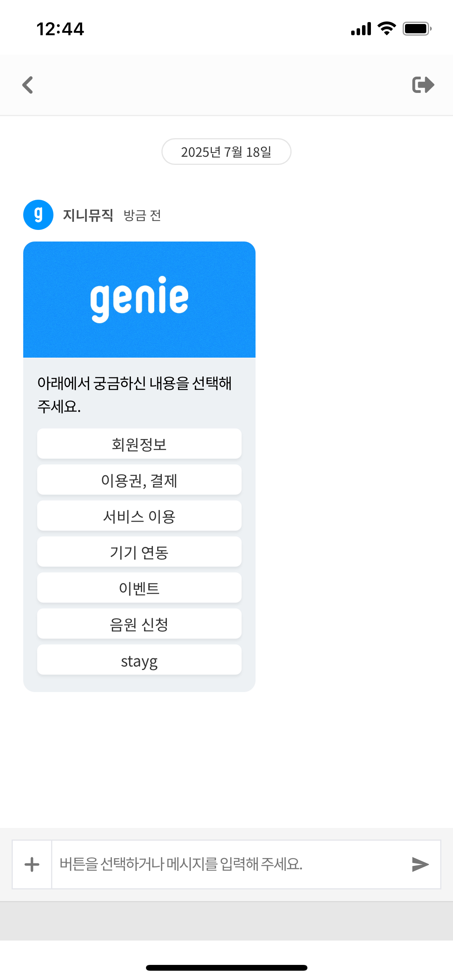The image size is (453, 980).
Task: Tap the cellular signal bars icon
Action: pyautogui.click(x=361, y=29)
